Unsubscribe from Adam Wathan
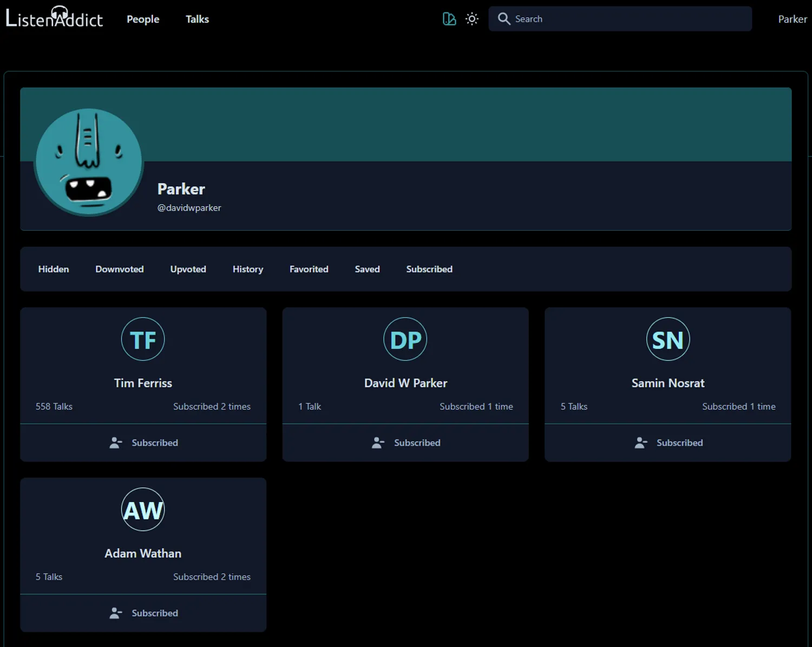This screenshot has height=647, width=812. click(x=143, y=613)
